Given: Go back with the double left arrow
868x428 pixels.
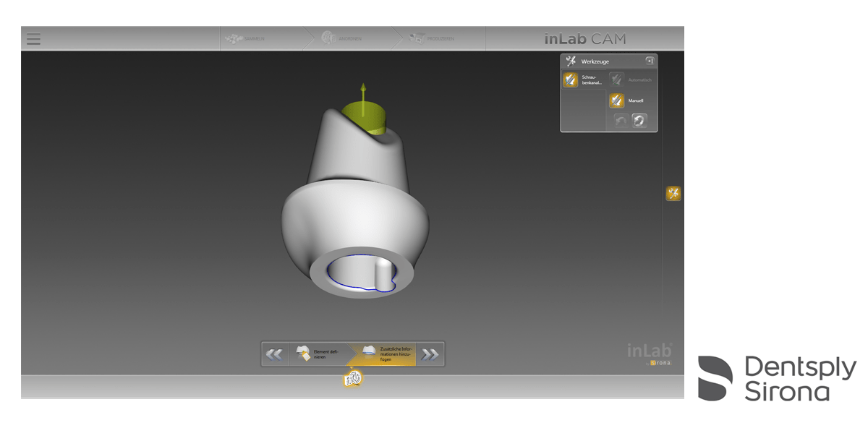Looking at the screenshot, I should point(274,354).
